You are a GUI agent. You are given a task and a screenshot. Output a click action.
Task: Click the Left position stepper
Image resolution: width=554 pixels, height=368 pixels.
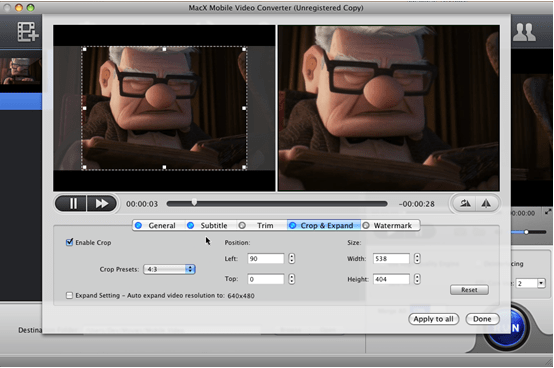coord(291,259)
